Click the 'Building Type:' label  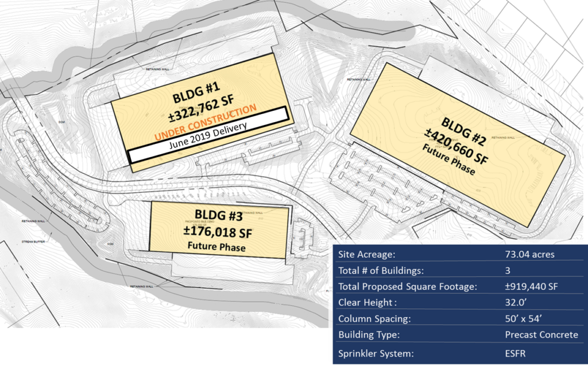(x=369, y=334)
